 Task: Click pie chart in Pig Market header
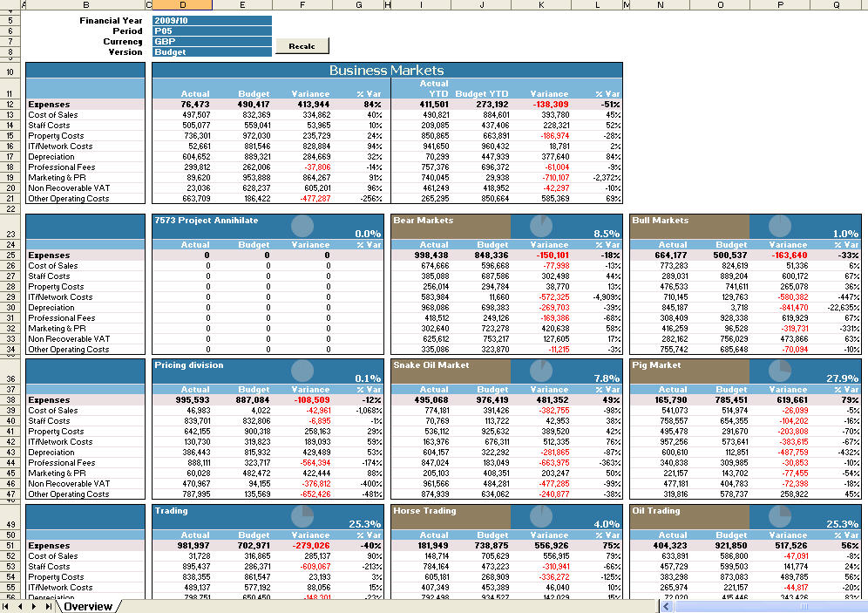coord(780,371)
